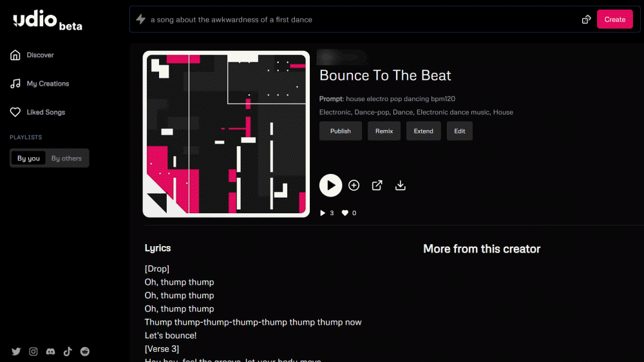Click the Remix button
The height and width of the screenshot is (362, 644).
[384, 131]
